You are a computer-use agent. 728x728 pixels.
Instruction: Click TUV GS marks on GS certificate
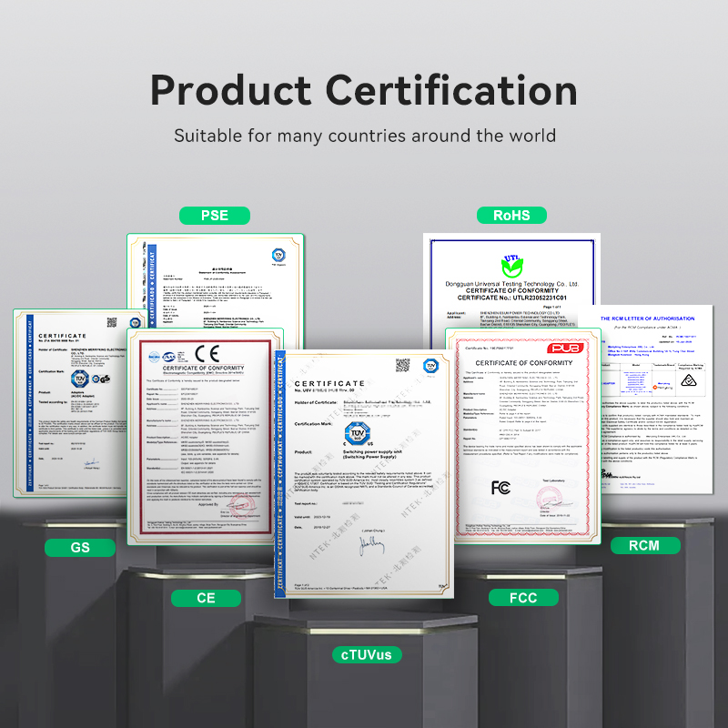click(90, 379)
